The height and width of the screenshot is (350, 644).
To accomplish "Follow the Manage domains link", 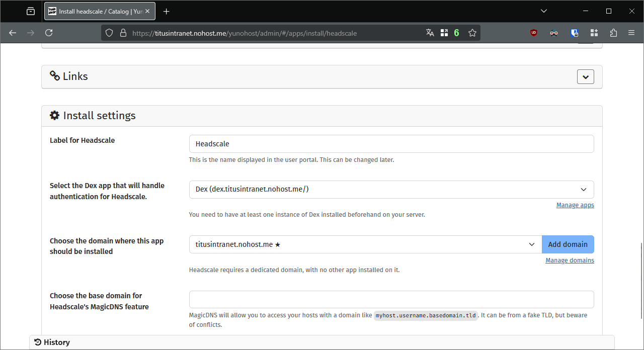I will (x=570, y=260).
